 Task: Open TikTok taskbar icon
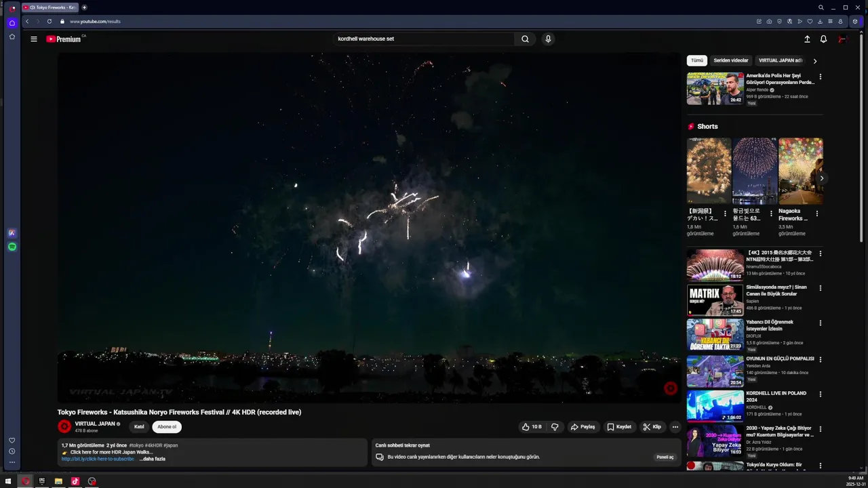75,481
